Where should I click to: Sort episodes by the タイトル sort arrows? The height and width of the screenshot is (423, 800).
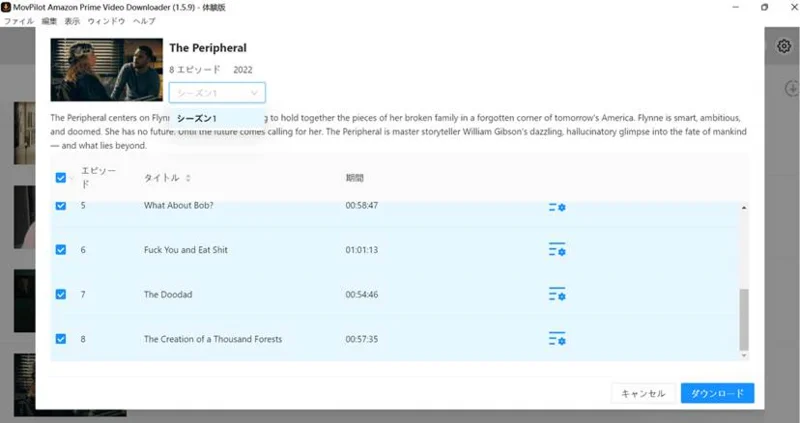(188, 178)
